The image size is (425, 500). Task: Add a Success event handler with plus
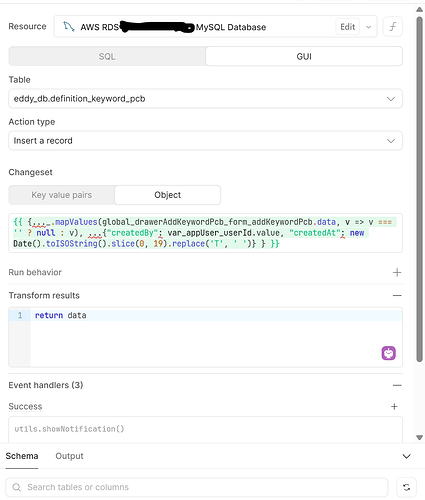(394, 406)
